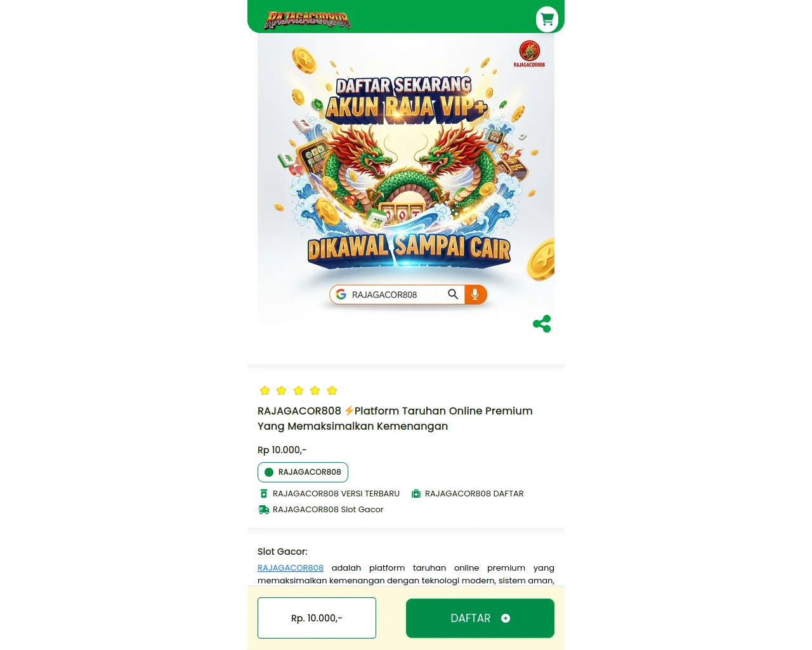Select the RAJAGACOR808 variant option
Image resolution: width=812 pixels, height=650 pixels.
click(303, 472)
